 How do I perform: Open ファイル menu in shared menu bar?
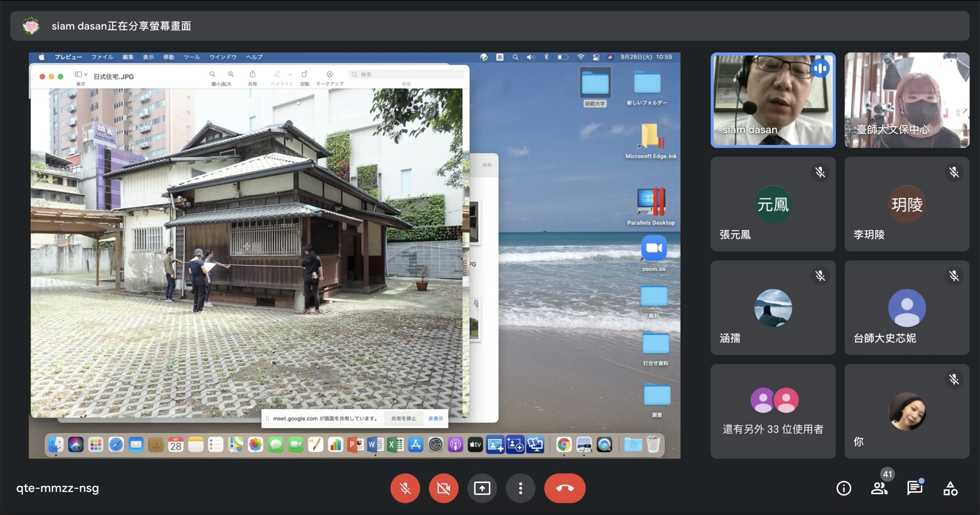click(x=102, y=57)
